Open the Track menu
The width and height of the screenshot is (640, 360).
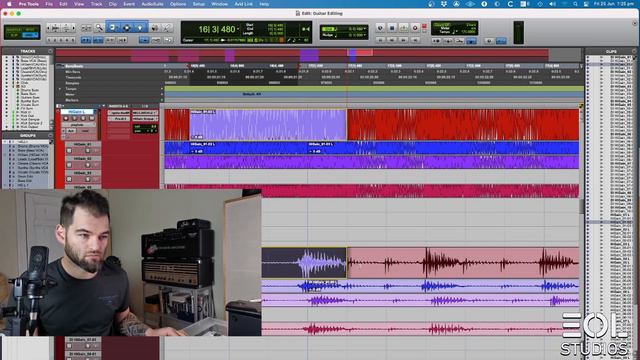[x=96, y=4]
